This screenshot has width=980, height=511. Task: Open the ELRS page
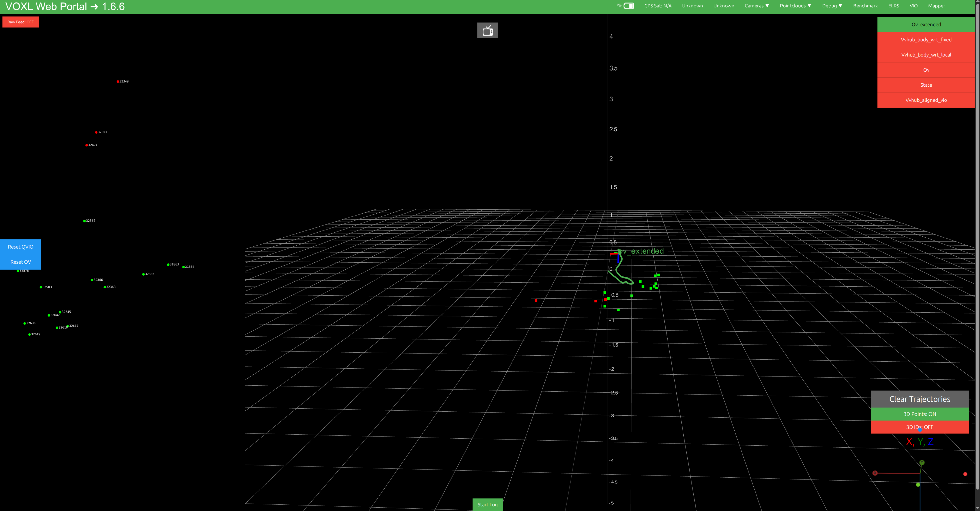pyautogui.click(x=894, y=6)
